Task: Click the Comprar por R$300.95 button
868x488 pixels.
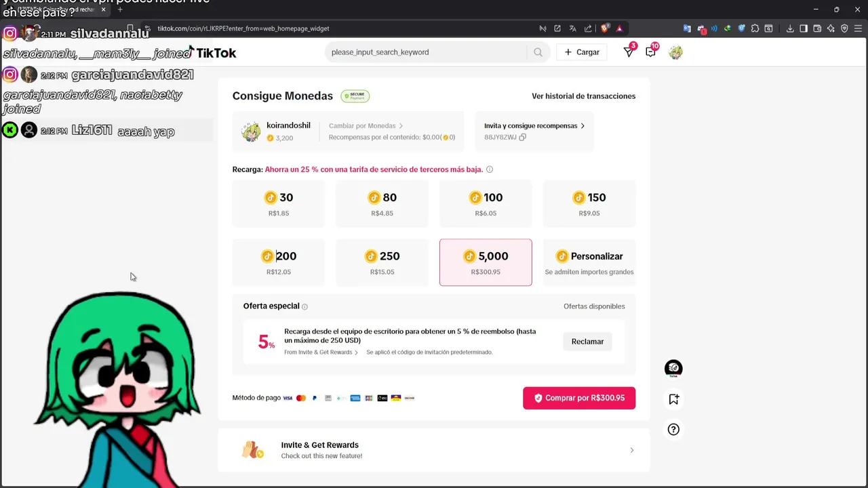Action: coord(579,398)
